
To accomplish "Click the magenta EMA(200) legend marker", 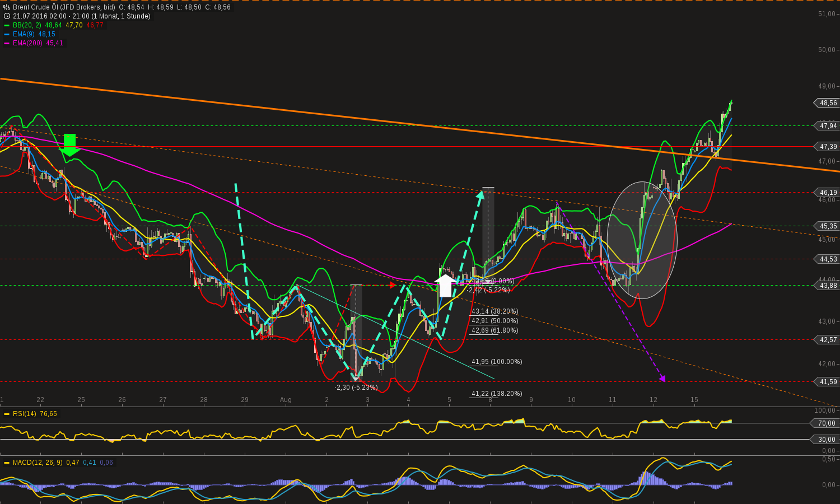I will click(7, 43).
